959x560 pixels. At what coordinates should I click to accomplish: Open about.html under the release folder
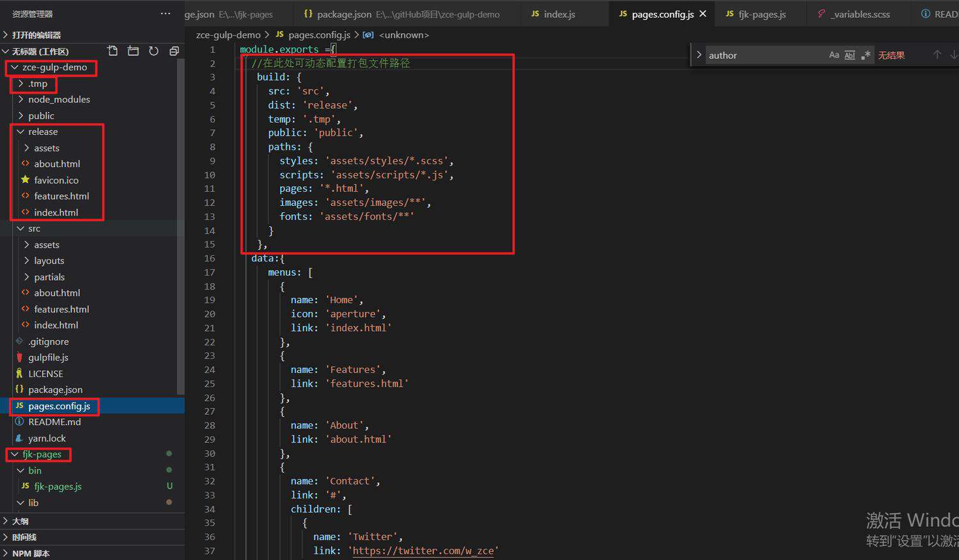57,164
